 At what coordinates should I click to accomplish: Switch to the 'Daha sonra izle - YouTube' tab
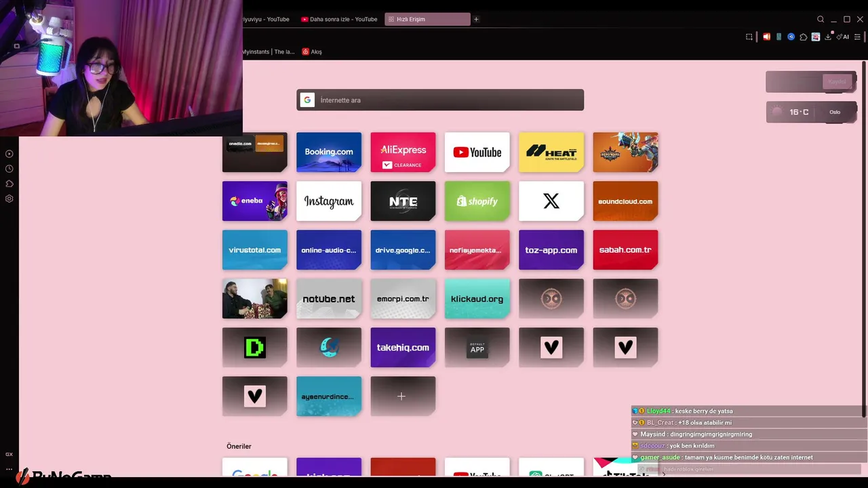point(339,19)
